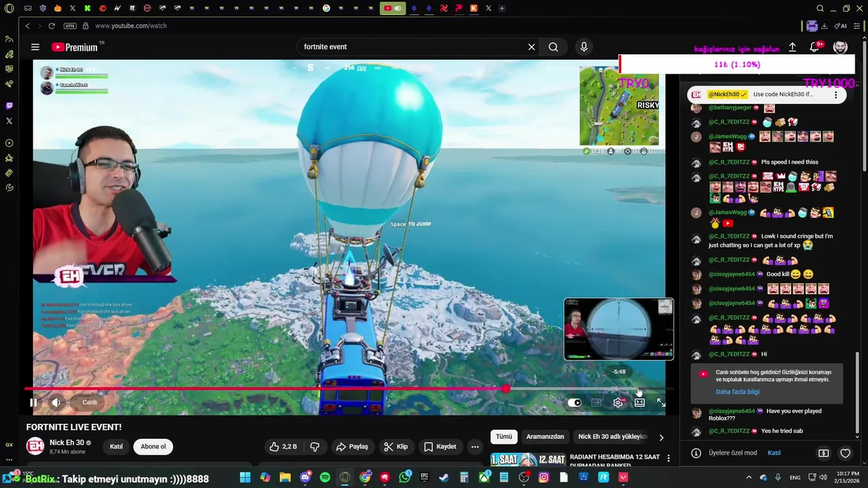Select the Tümü filter chip
This screenshot has height=488, width=868.
pyautogui.click(x=504, y=437)
